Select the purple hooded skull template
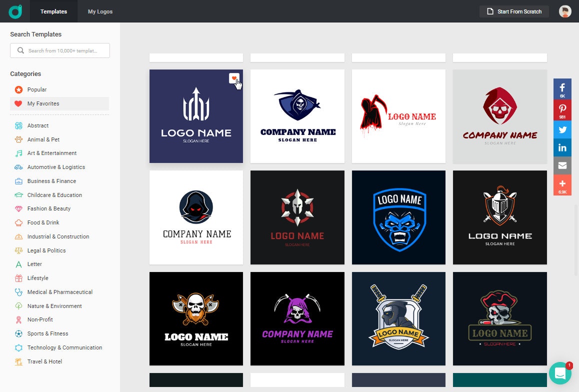Screen dimensions: 579x392 click(x=297, y=319)
